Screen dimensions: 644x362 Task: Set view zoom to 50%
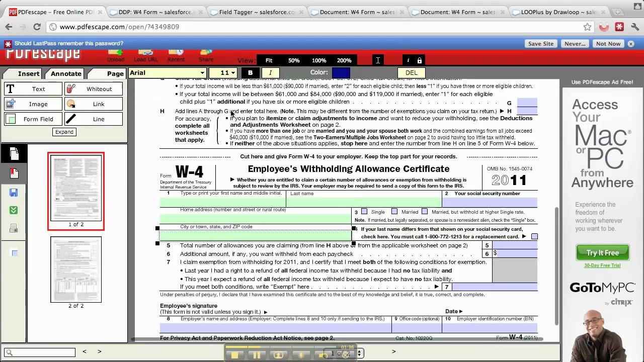pos(294,60)
